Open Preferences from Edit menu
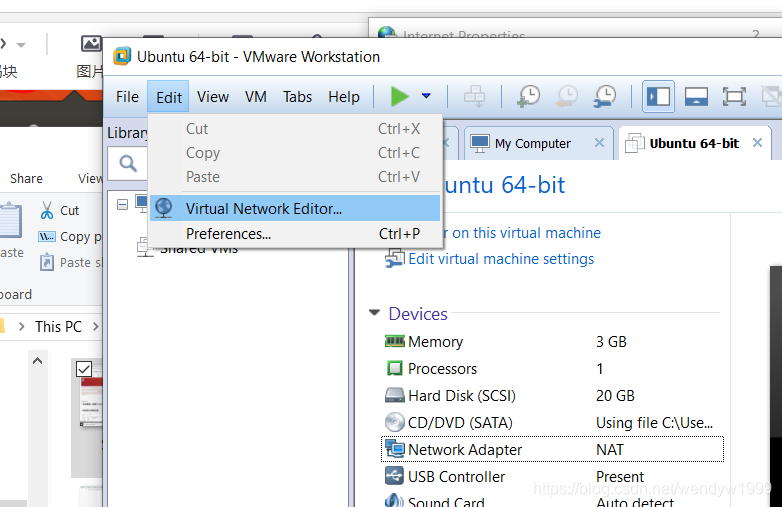 295,234
